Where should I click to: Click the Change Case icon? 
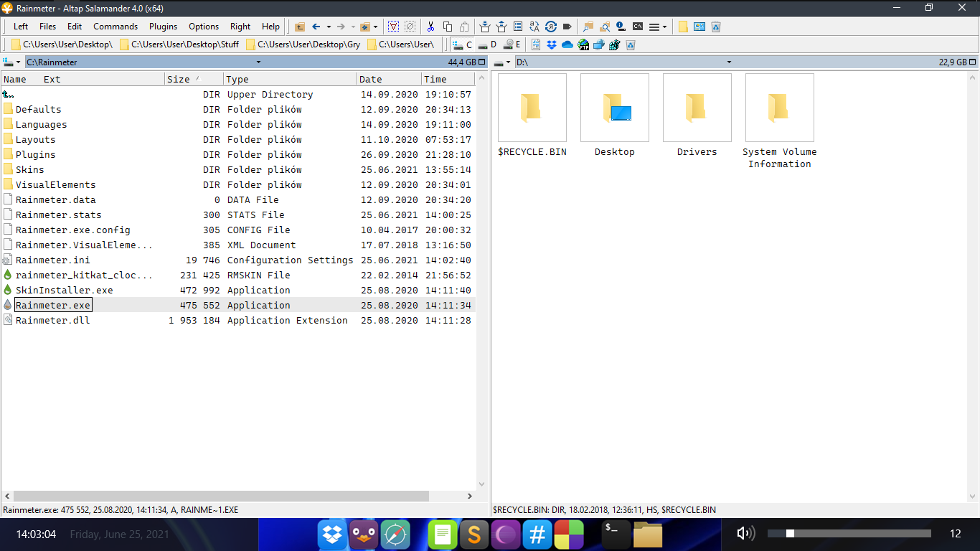point(534,27)
